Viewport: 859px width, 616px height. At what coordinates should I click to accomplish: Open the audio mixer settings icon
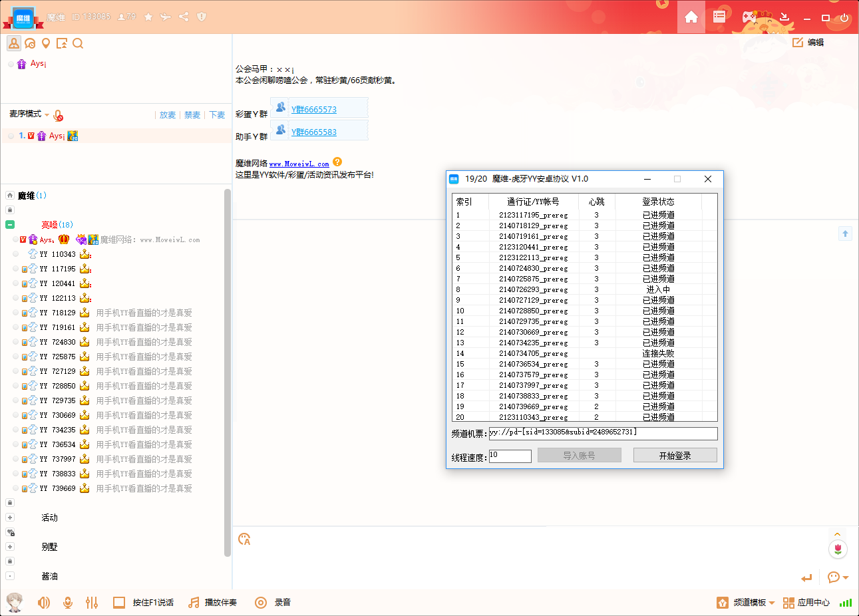[92, 603]
